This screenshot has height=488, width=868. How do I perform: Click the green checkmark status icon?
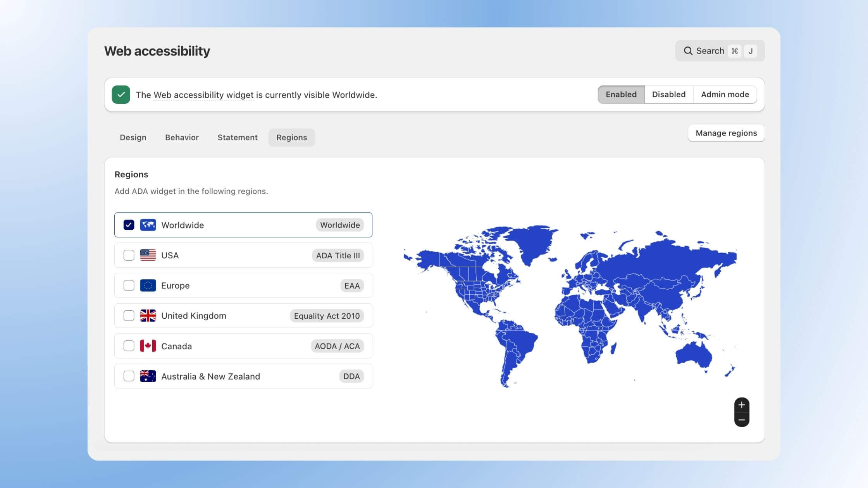(x=121, y=95)
